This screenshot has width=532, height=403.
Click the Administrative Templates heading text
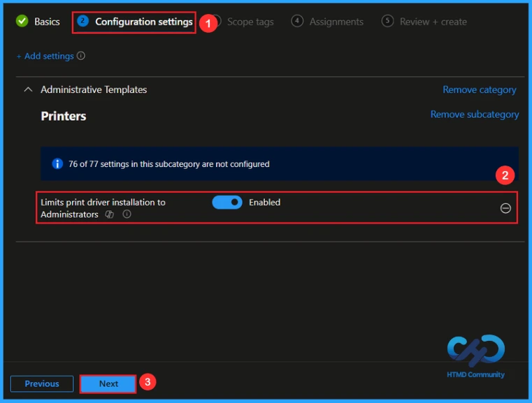coord(94,90)
